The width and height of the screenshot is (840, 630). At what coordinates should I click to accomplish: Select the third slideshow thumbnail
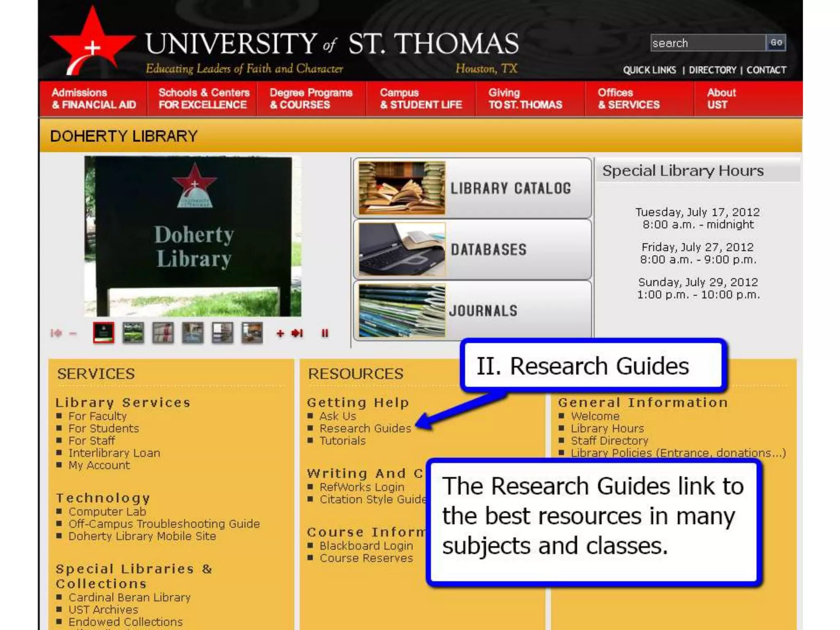(163, 332)
